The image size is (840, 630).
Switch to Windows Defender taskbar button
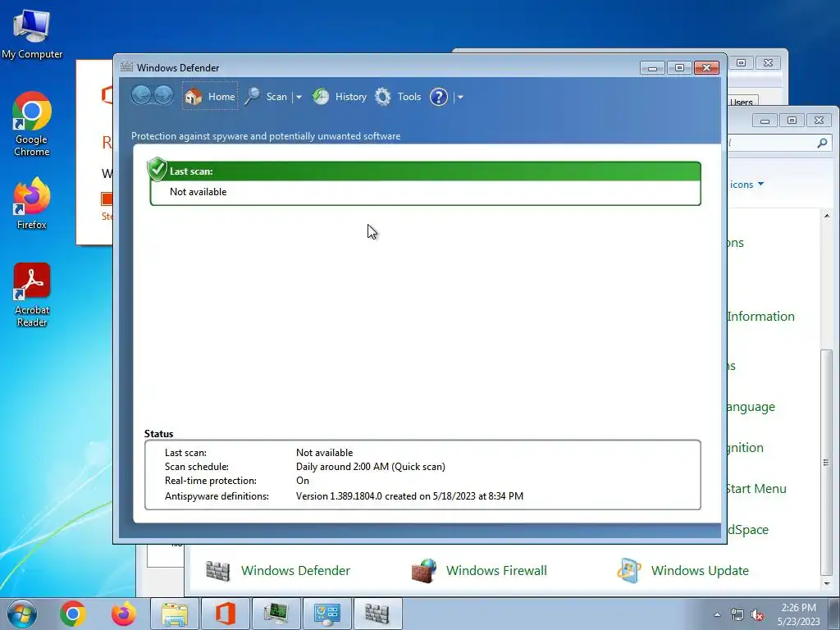click(x=377, y=614)
